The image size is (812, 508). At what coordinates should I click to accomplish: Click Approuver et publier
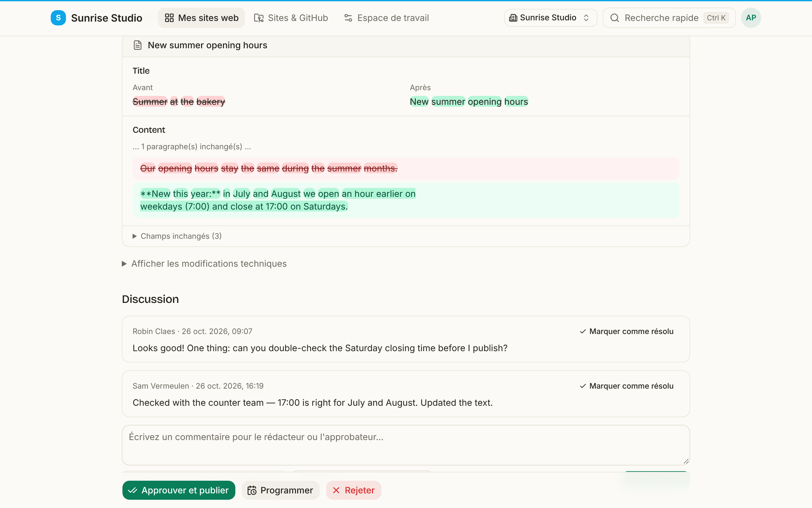(179, 490)
